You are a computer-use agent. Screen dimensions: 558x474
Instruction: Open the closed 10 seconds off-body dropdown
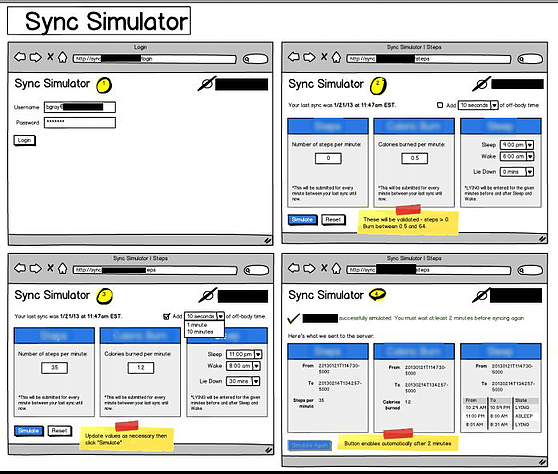pyautogui.click(x=478, y=105)
